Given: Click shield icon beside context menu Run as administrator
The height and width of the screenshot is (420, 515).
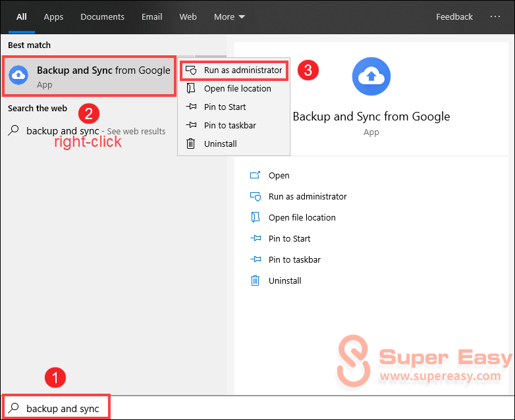Looking at the screenshot, I should point(191,70).
